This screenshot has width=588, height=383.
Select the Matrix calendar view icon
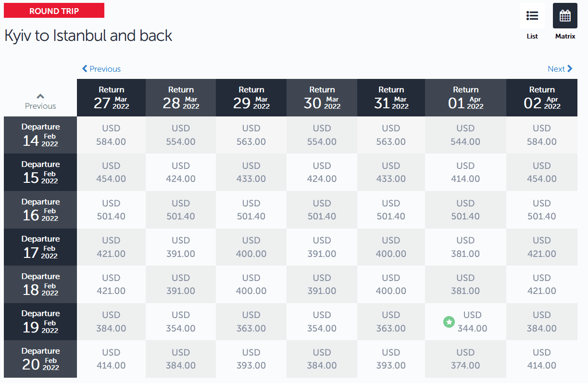[565, 16]
